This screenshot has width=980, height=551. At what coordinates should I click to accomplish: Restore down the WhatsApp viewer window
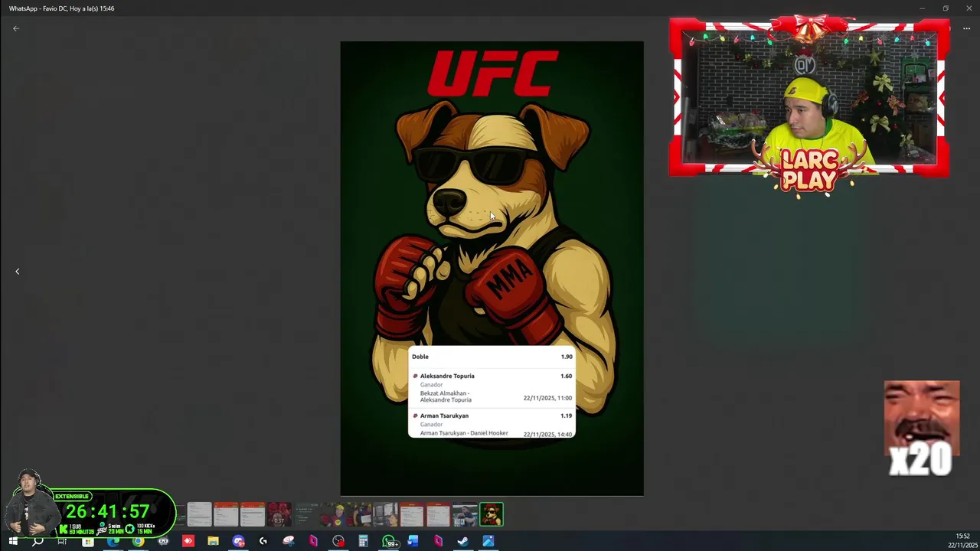[946, 8]
